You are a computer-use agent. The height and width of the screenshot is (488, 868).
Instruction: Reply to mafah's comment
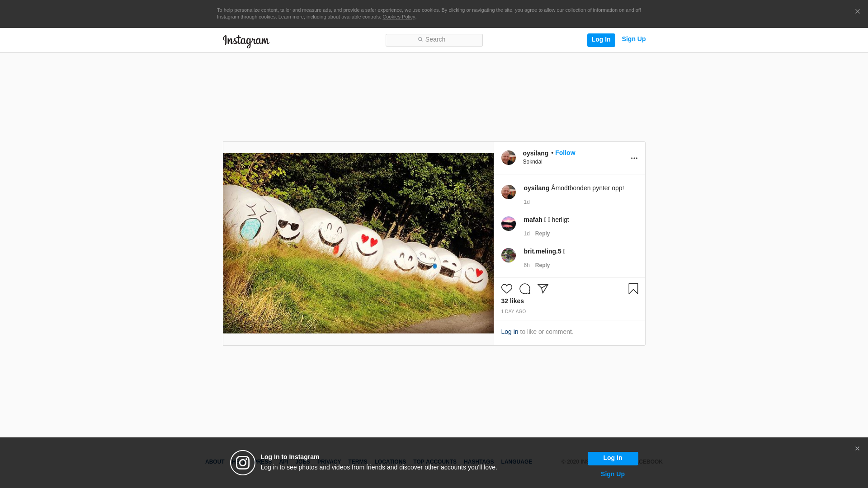tap(542, 234)
